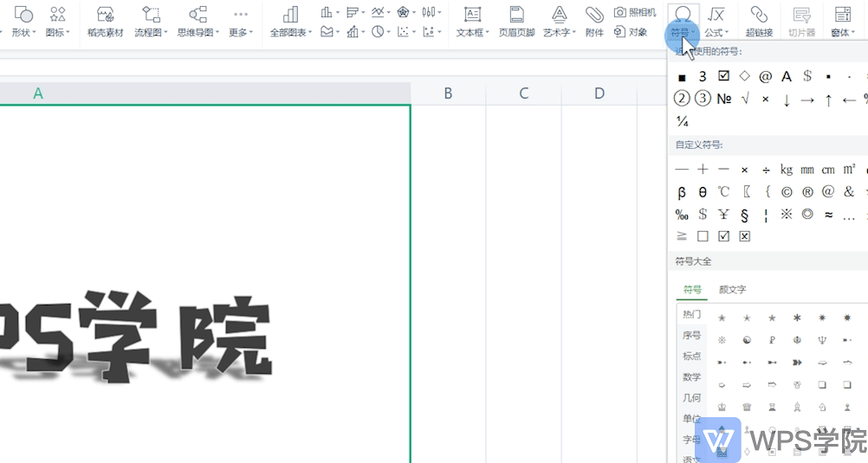Insert the black square recent symbol
This screenshot has height=463, width=868.
click(x=682, y=77)
